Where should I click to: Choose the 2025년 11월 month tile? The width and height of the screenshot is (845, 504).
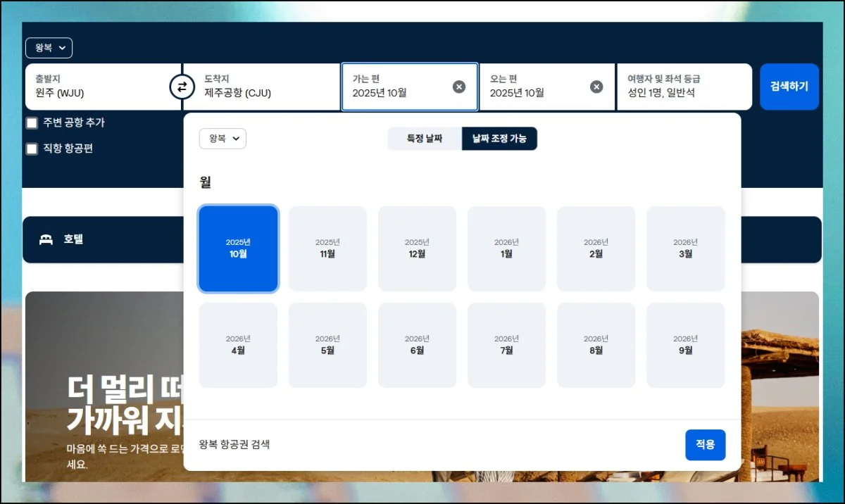(327, 248)
